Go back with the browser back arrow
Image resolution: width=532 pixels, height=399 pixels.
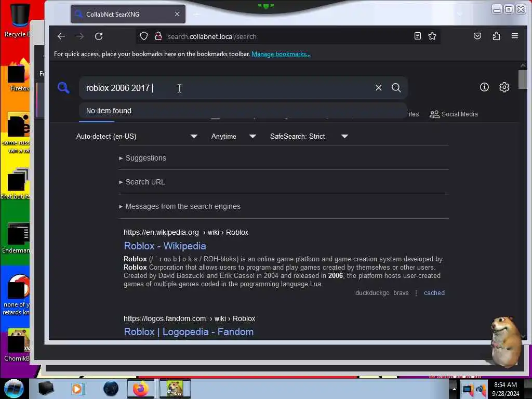click(61, 36)
